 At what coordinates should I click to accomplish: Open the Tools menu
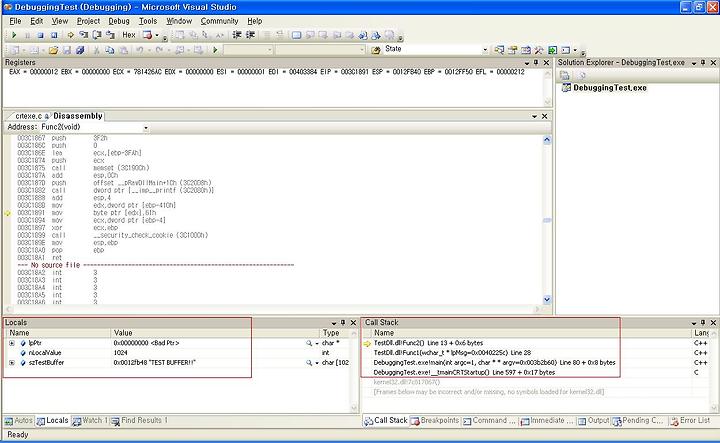tap(148, 21)
